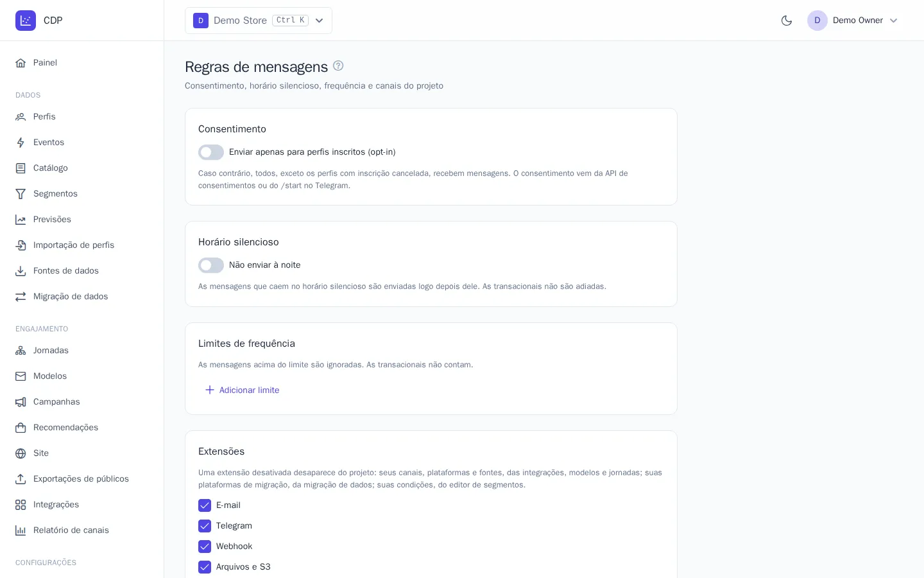Click the Importação de perfis icon
The height and width of the screenshot is (578, 924).
coord(21,245)
